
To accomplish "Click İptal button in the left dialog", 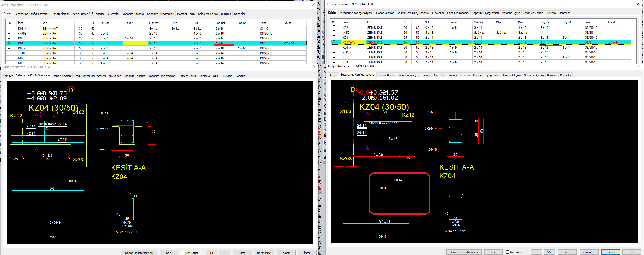I will [307, 253].
